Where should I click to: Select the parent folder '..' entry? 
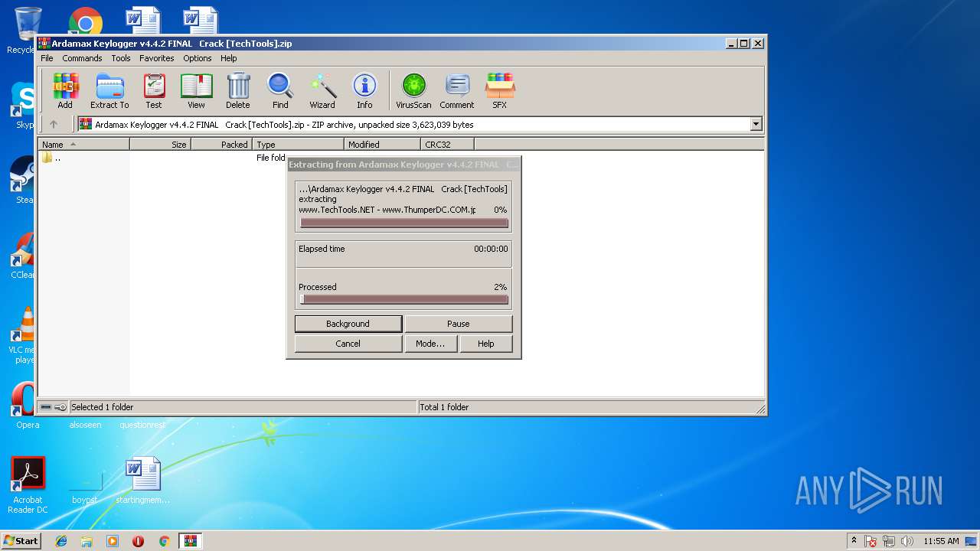point(52,158)
